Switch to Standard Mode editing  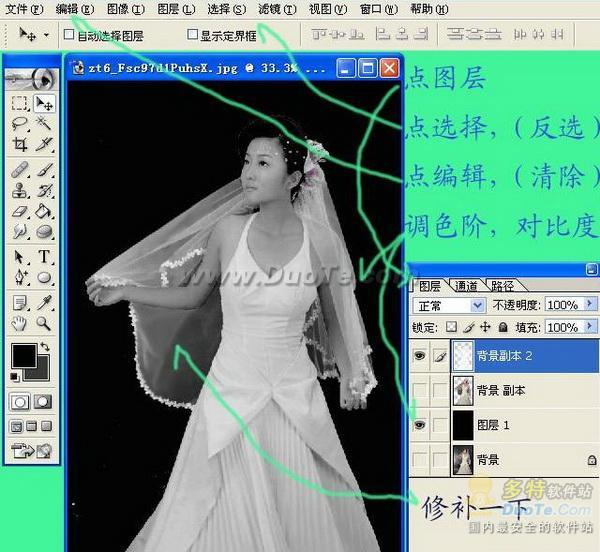click(20, 402)
